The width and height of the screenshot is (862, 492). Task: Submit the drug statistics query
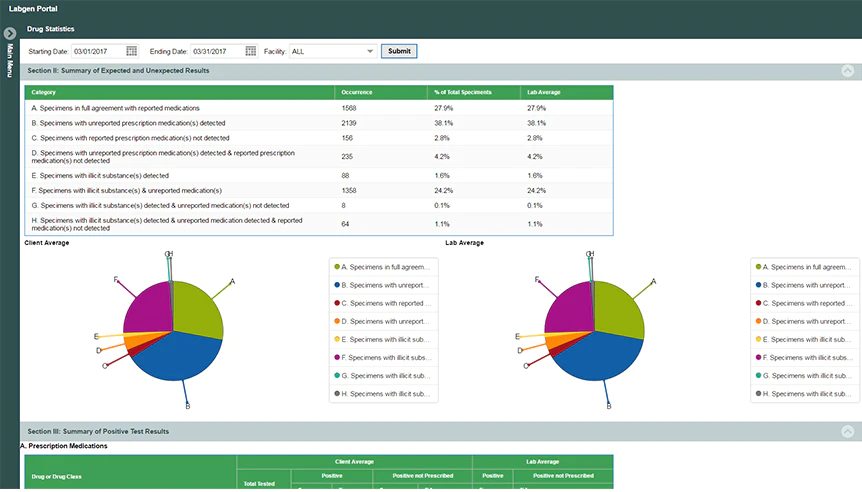pyautogui.click(x=399, y=51)
